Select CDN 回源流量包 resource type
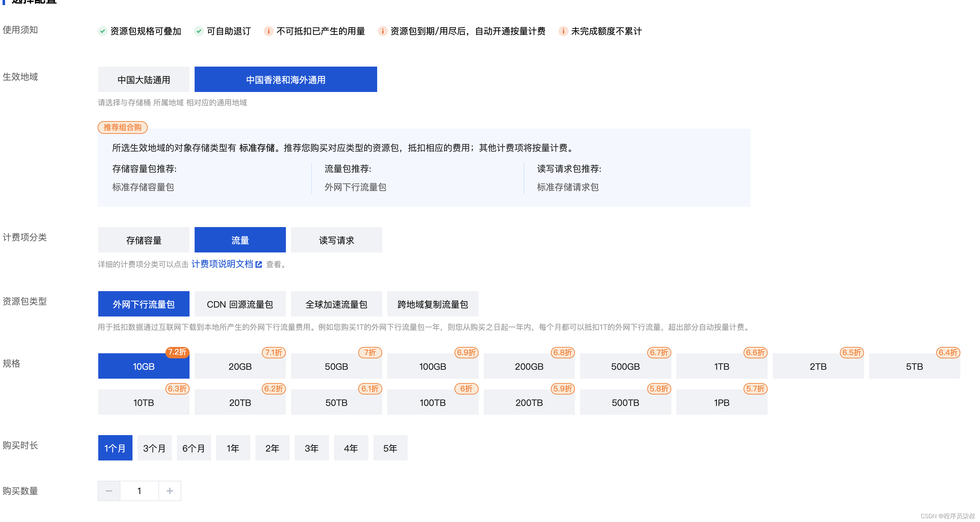The height and width of the screenshot is (522, 980). point(240,304)
